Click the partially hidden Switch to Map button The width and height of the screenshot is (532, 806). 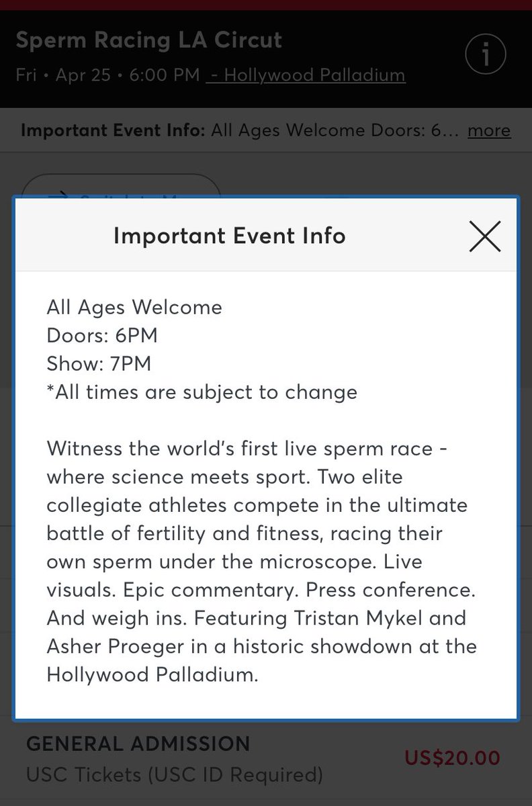(121, 185)
